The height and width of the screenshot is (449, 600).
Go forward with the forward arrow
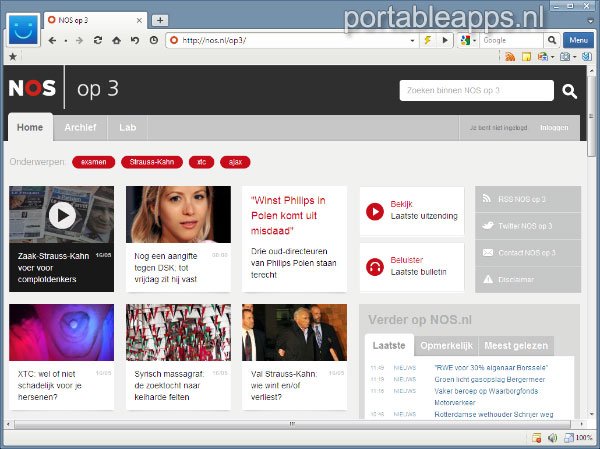[79, 40]
